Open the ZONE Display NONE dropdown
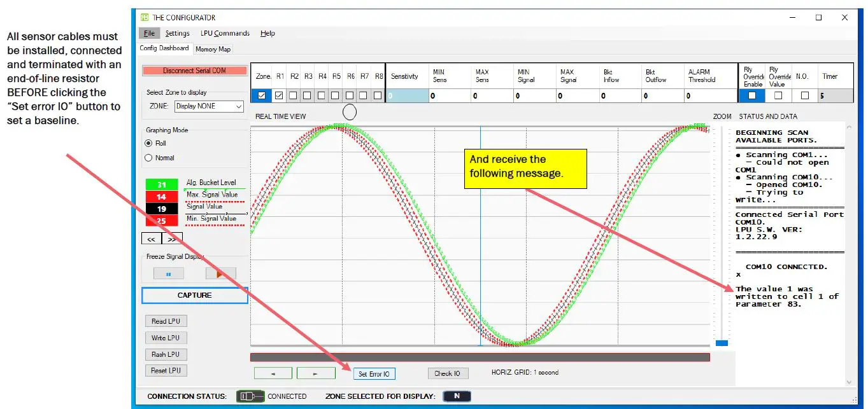This screenshot has height=409, width=868. pos(209,106)
